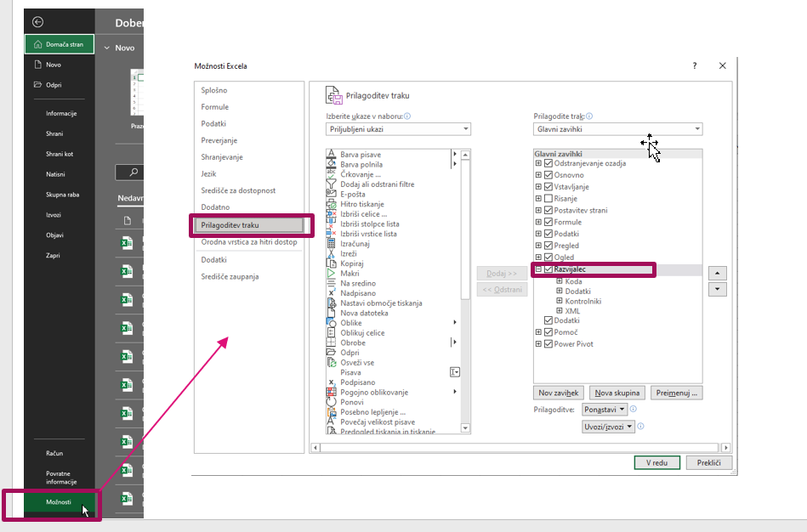Click the Izbriši celice command icon
This screenshot has height=532, width=807.
tap(331, 213)
